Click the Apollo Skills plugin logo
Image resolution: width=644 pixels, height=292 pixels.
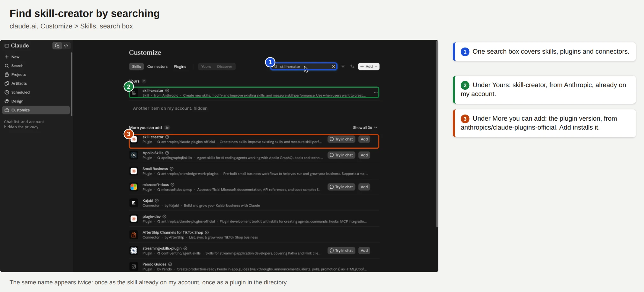tap(134, 155)
